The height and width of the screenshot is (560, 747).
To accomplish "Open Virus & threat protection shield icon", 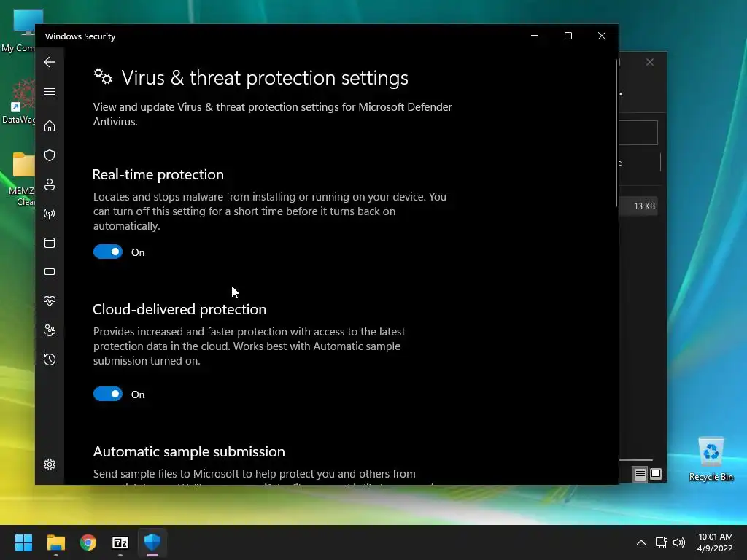I will tap(50, 155).
